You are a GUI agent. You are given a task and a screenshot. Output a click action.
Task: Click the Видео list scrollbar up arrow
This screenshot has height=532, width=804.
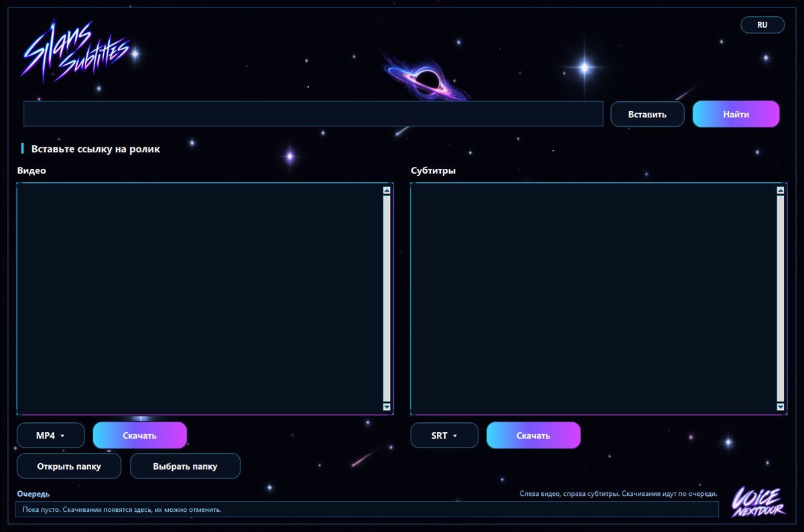pos(387,190)
